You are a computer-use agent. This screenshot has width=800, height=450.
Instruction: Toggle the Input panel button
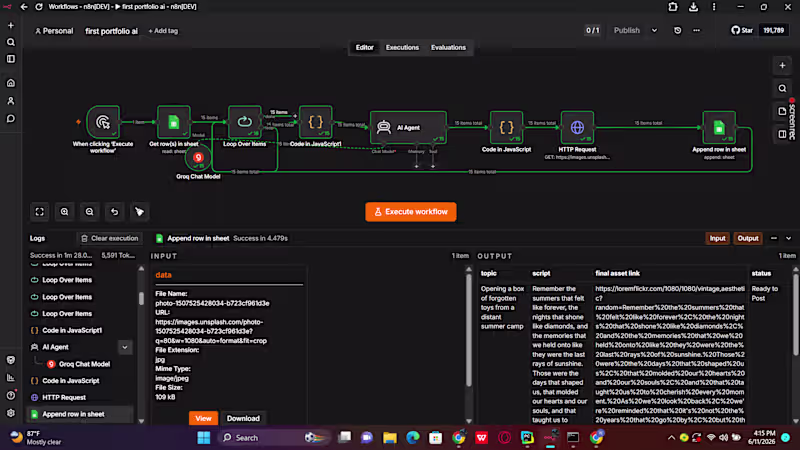click(x=717, y=238)
